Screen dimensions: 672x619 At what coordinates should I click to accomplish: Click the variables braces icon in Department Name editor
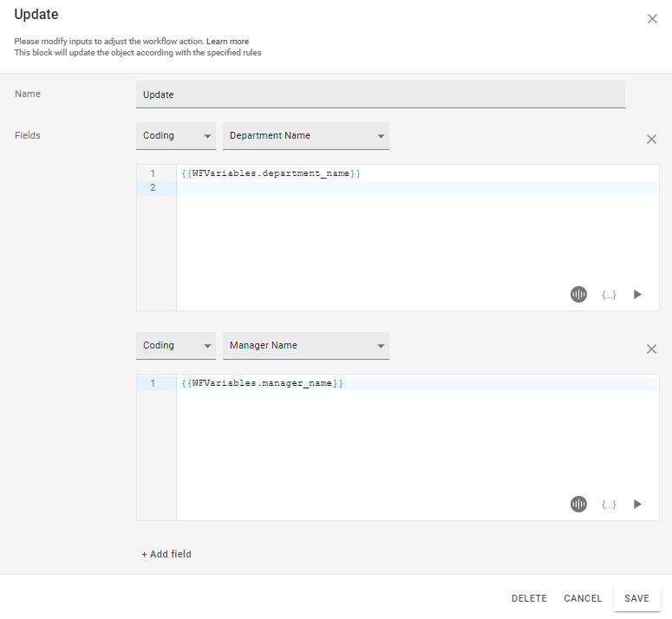pos(609,295)
